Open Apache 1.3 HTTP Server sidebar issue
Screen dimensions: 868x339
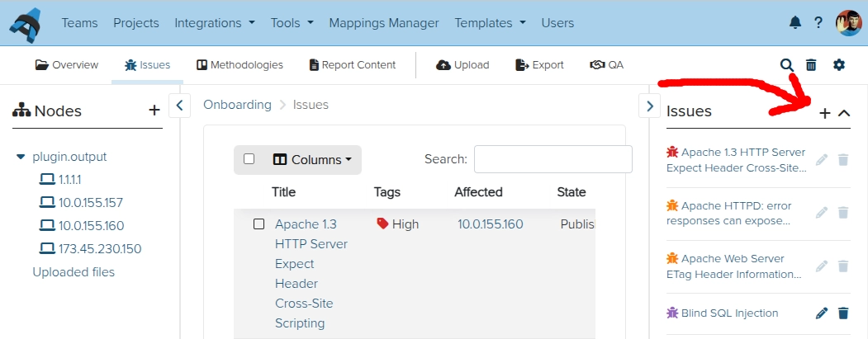click(x=736, y=160)
